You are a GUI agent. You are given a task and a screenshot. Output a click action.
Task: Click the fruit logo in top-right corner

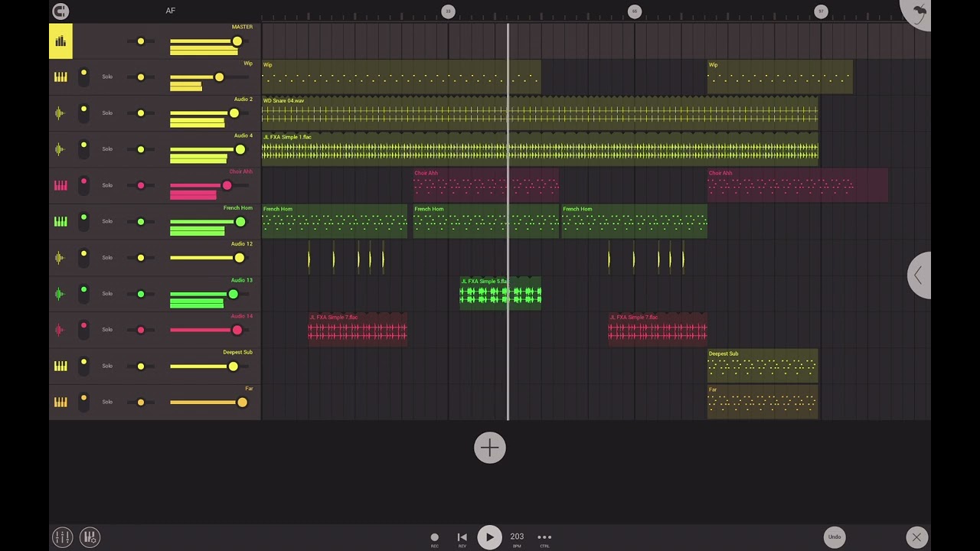click(917, 12)
